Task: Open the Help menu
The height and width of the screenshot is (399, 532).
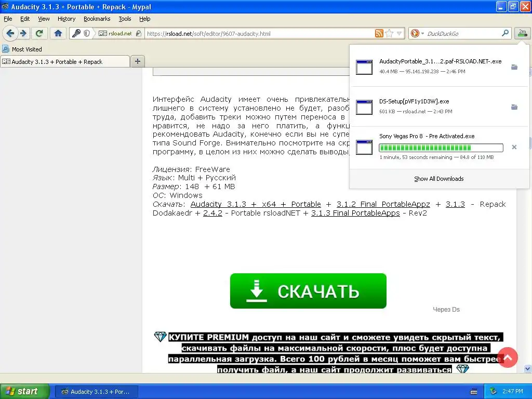Action: click(x=144, y=19)
